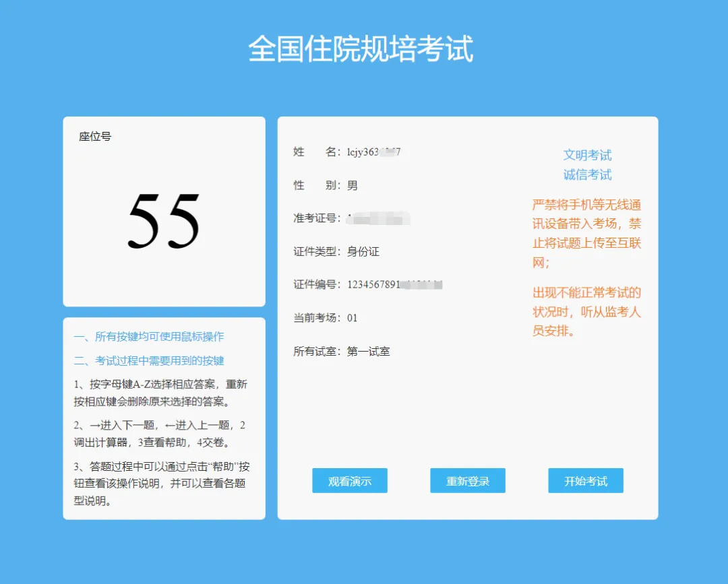Select instruction heading 一、所有按键均可使用鼠标操作
This screenshot has height=584, width=728.
point(152,336)
